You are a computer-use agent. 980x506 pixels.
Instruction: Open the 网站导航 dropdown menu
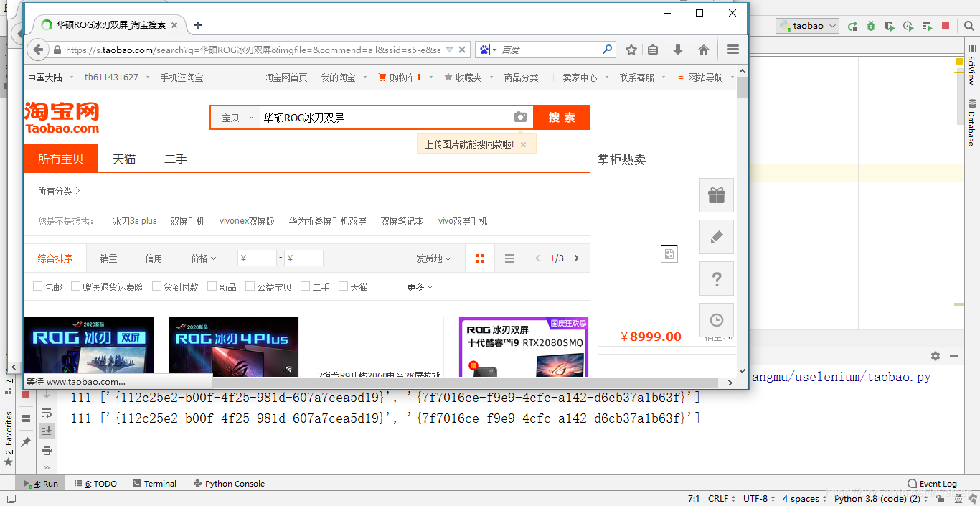(707, 78)
